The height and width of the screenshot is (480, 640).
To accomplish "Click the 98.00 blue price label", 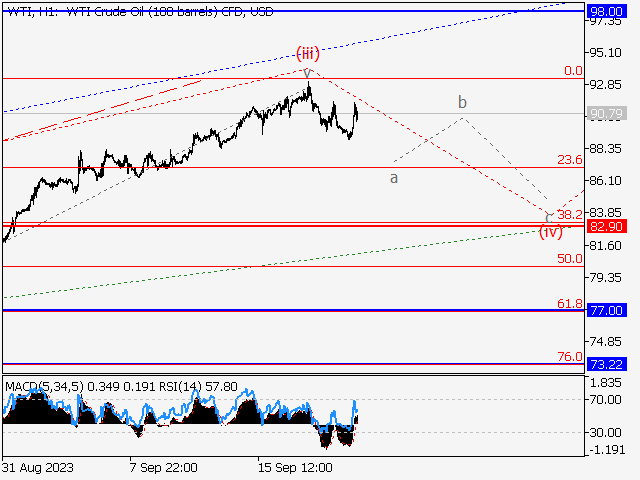I will coord(607,11).
